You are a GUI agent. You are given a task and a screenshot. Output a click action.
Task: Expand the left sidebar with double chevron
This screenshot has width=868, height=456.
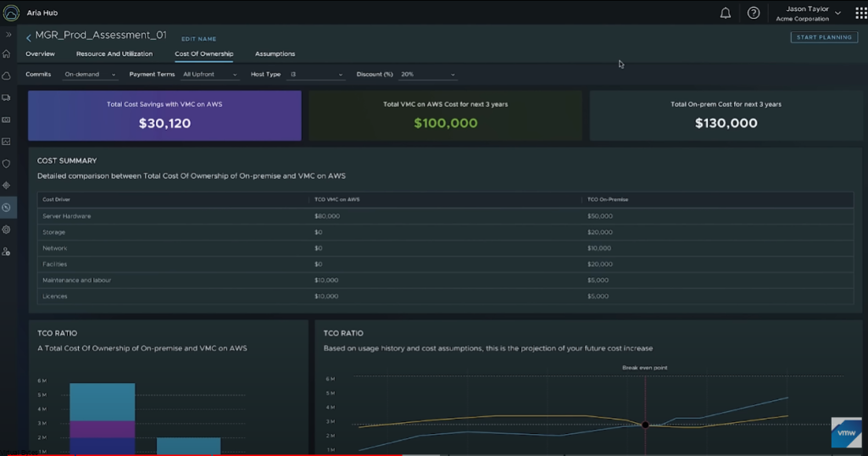(x=8, y=34)
